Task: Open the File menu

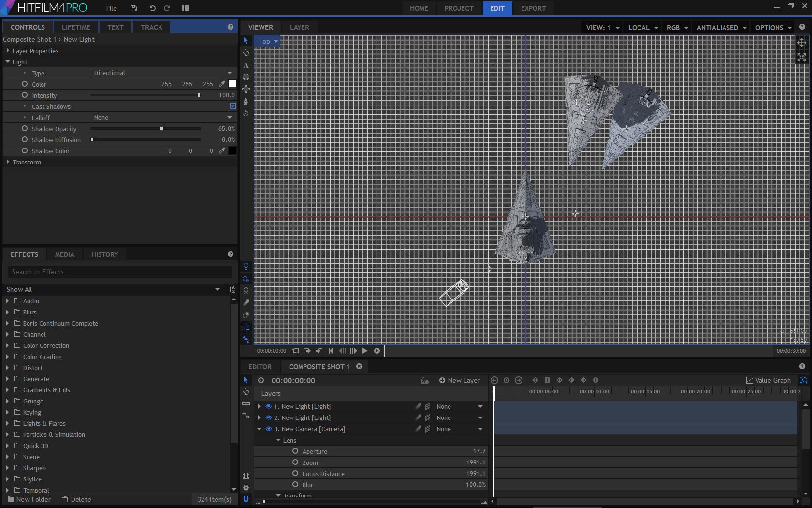Action: [112, 8]
